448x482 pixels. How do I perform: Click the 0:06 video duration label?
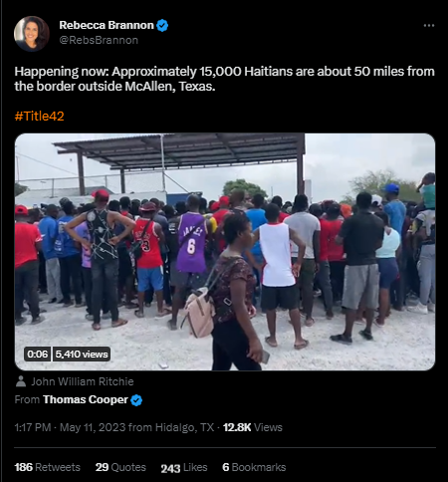point(38,355)
